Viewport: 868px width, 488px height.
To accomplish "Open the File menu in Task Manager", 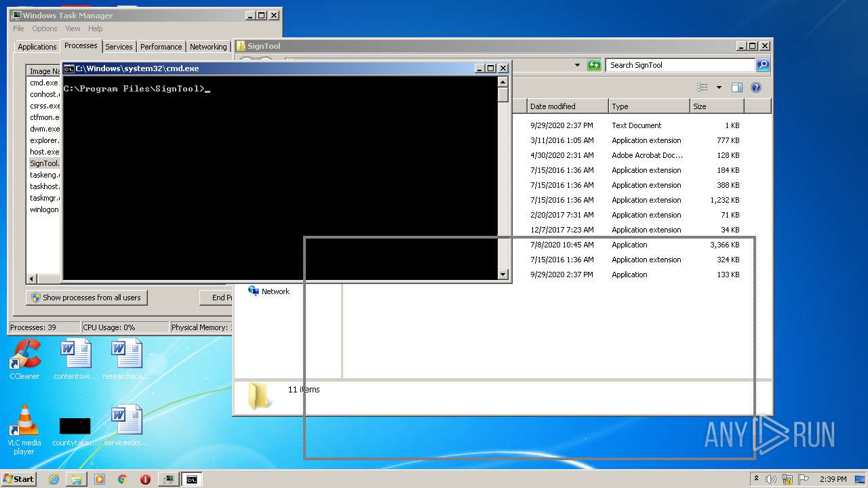I will pyautogui.click(x=18, y=28).
